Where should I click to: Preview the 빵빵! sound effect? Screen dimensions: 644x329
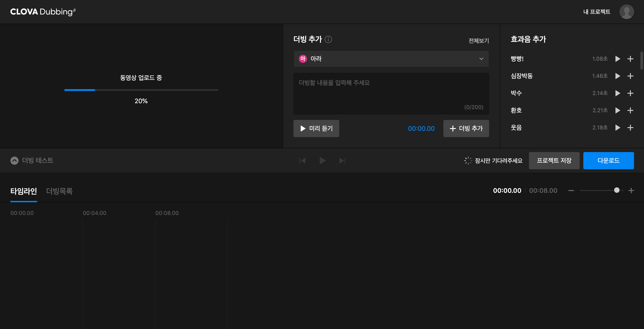[618, 59]
